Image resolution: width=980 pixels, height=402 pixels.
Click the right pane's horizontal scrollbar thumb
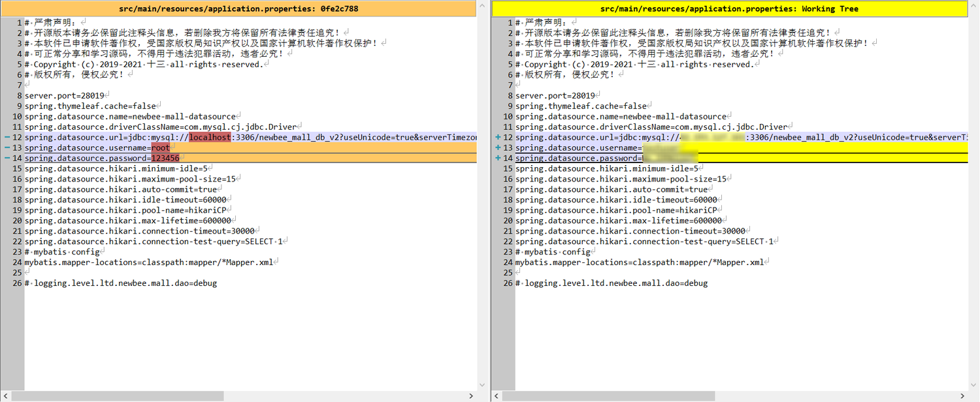click(609, 396)
